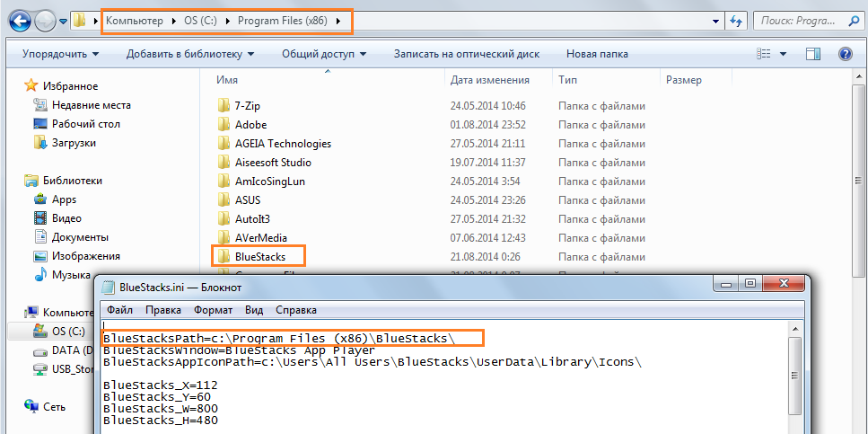Select the BlueStacks folder
The width and height of the screenshot is (868, 434).
[259, 257]
